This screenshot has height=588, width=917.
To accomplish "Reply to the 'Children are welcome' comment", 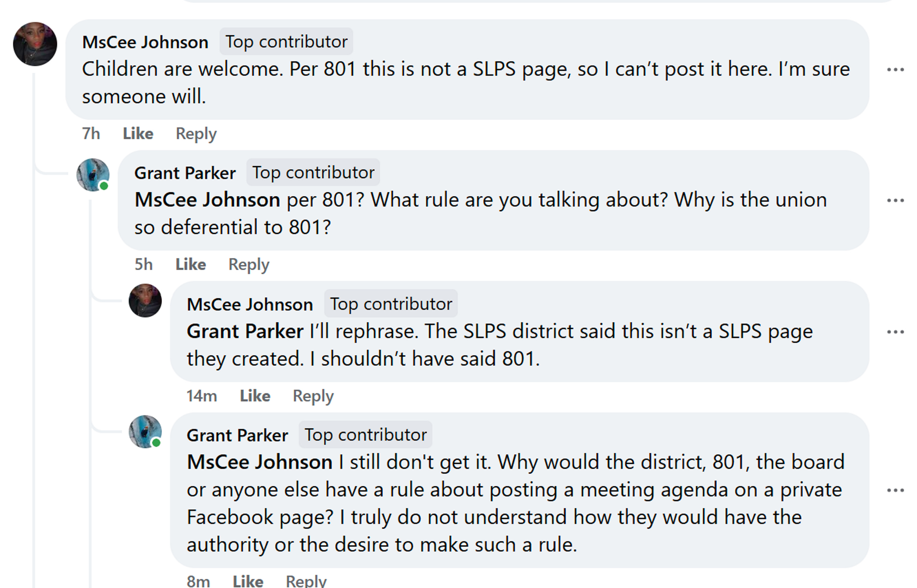I will [x=196, y=134].
